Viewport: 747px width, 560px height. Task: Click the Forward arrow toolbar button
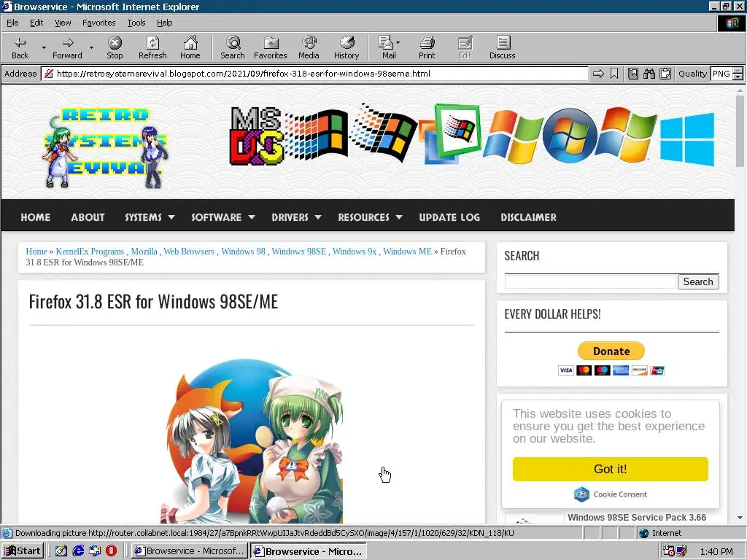67,47
